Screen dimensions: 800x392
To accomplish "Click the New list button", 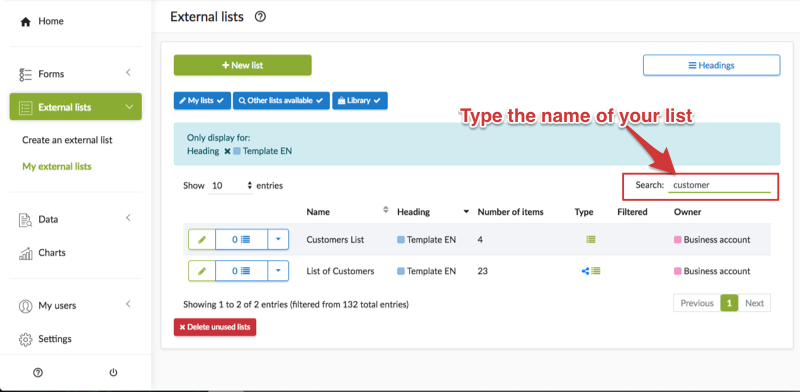I will click(242, 65).
